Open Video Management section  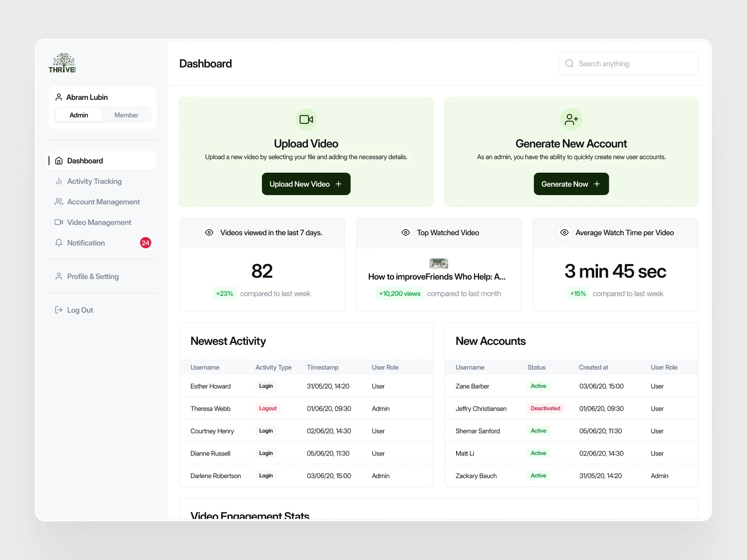click(103, 222)
